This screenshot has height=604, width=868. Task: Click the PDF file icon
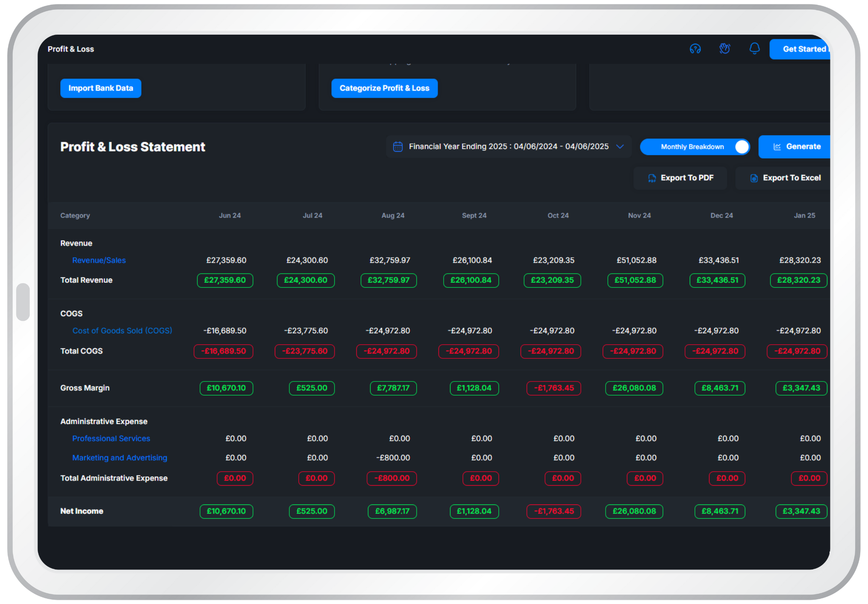652,178
